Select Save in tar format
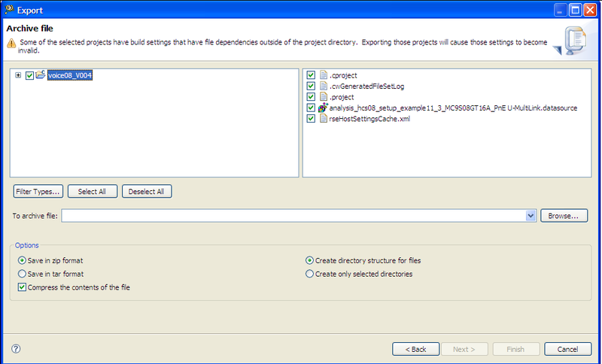602x364 pixels. 22,274
